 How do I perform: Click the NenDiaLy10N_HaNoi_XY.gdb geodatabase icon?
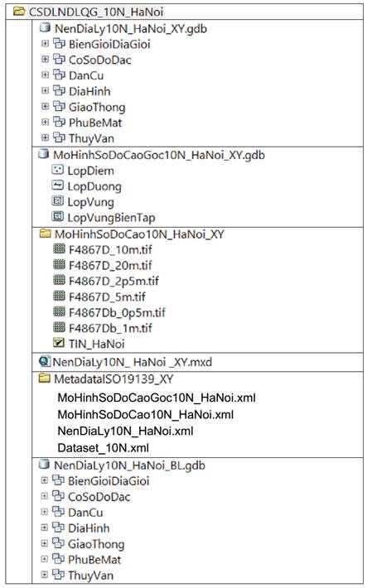pyautogui.click(x=45, y=27)
